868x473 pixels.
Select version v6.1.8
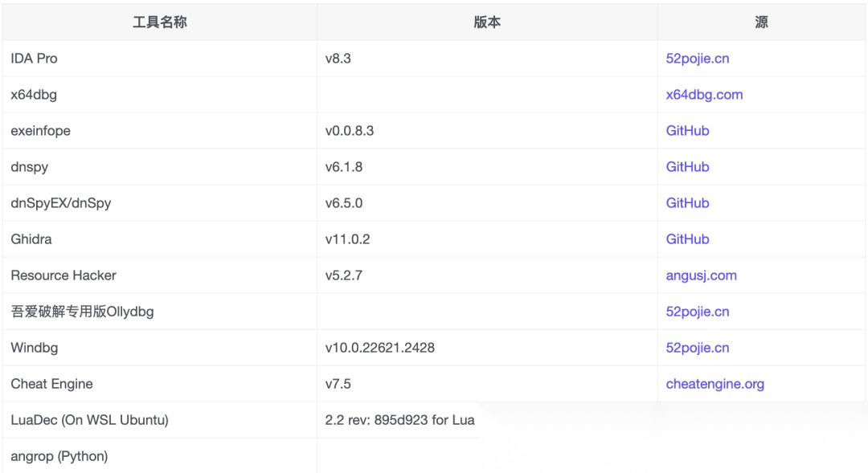tap(344, 167)
